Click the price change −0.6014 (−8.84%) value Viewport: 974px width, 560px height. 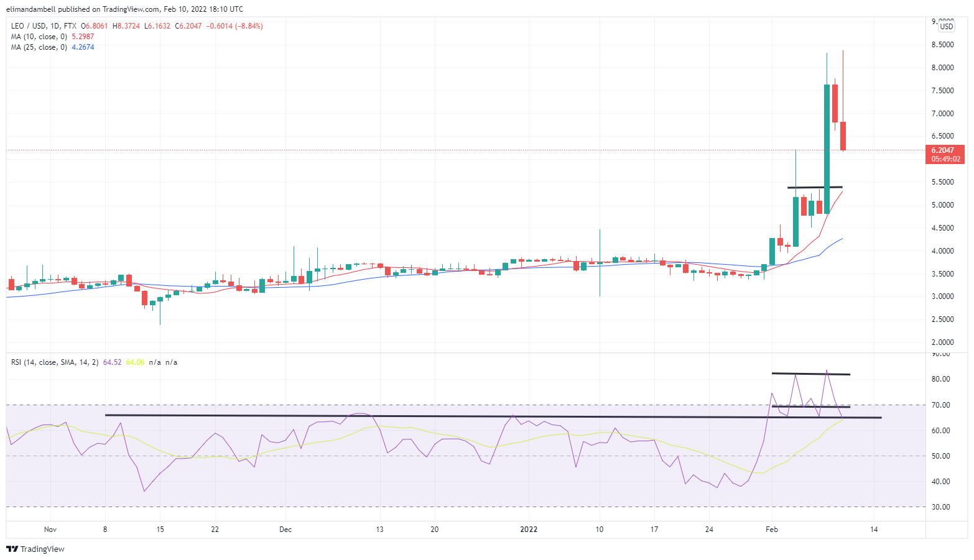(234, 26)
